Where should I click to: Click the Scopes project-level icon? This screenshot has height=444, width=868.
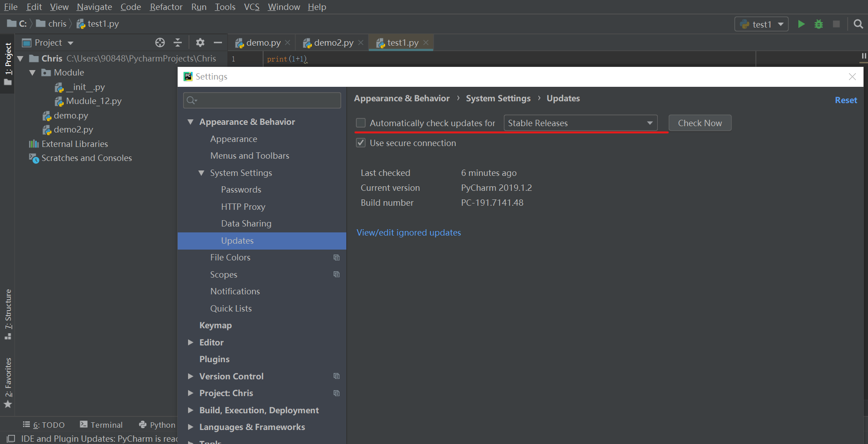tap(336, 274)
